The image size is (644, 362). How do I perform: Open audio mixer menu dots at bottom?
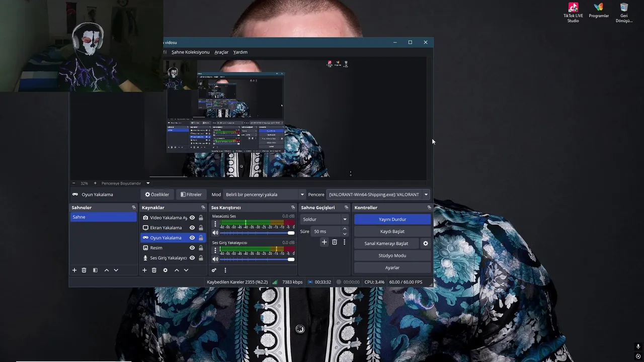(x=225, y=270)
